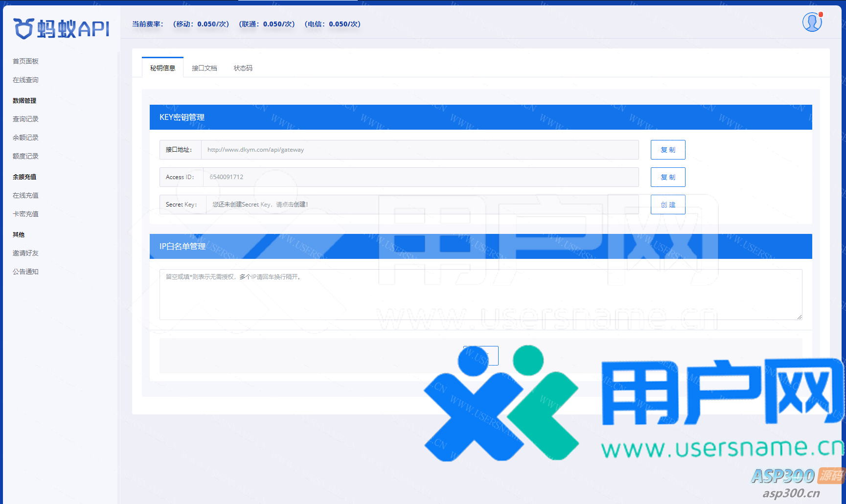Screen dimensions: 846x504
Task: Open 额度记录 in the sidebar
Action: tap(25, 156)
